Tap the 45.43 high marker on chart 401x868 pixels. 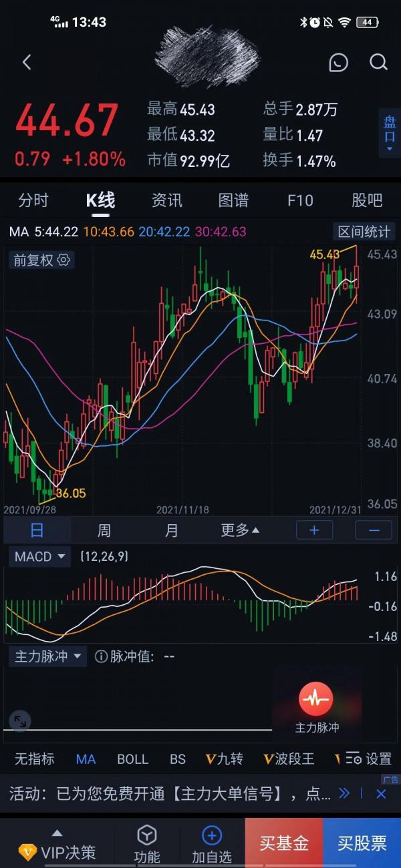tap(325, 254)
